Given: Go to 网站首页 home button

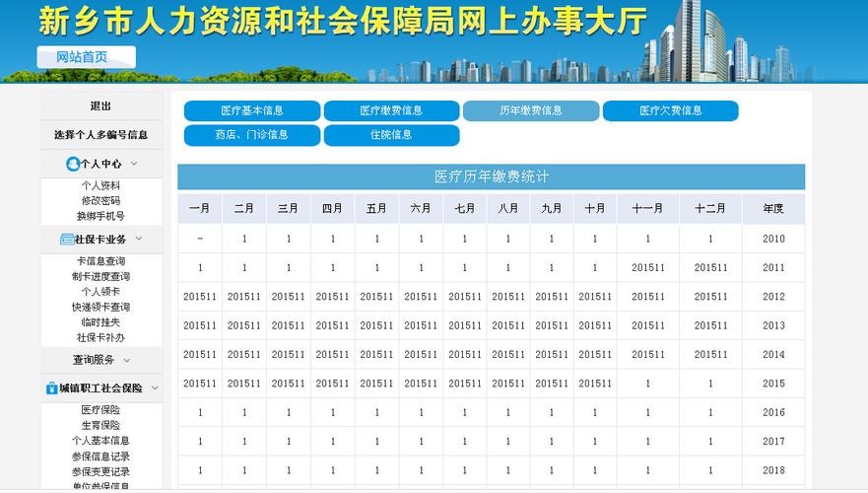Looking at the screenshot, I should 87,57.
